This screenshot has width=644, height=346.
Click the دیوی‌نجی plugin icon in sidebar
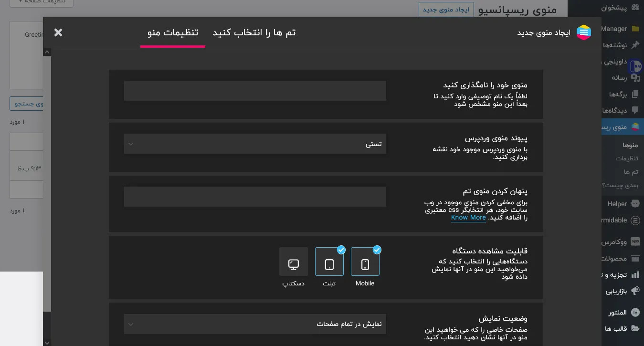pyautogui.click(x=636, y=66)
